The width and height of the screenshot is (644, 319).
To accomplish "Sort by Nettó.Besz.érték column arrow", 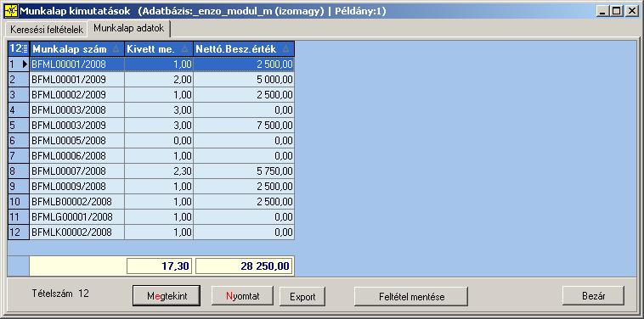I will coord(286,49).
